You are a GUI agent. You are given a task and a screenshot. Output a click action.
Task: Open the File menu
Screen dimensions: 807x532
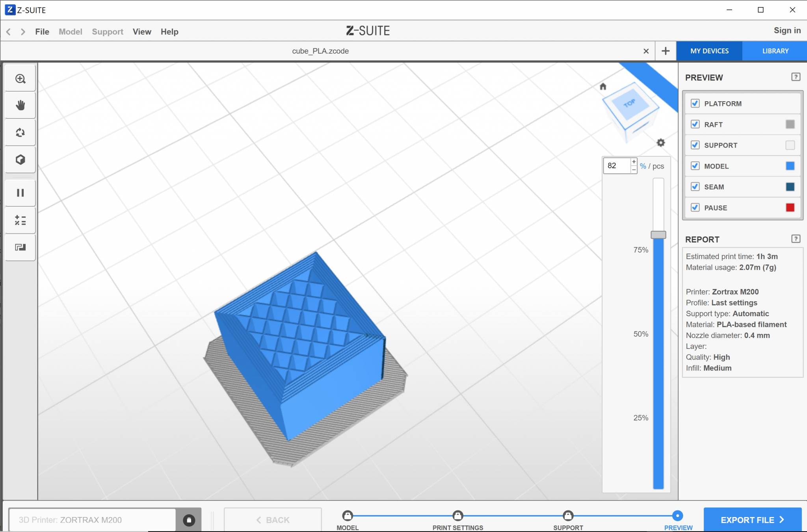pos(42,32)
